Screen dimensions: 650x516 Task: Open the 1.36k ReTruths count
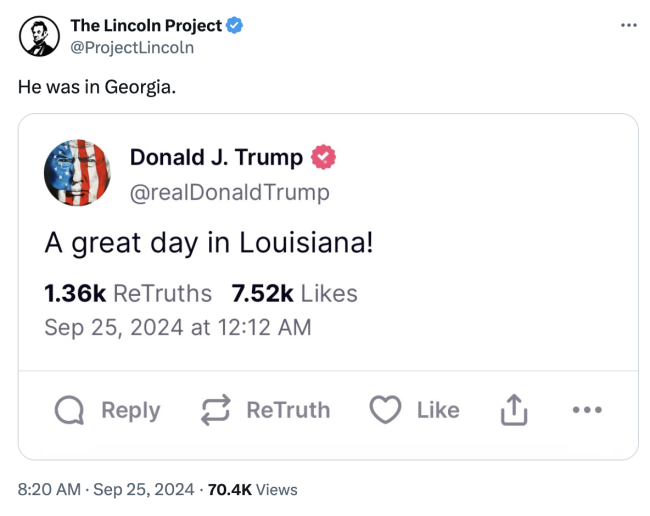click(128, 293)
